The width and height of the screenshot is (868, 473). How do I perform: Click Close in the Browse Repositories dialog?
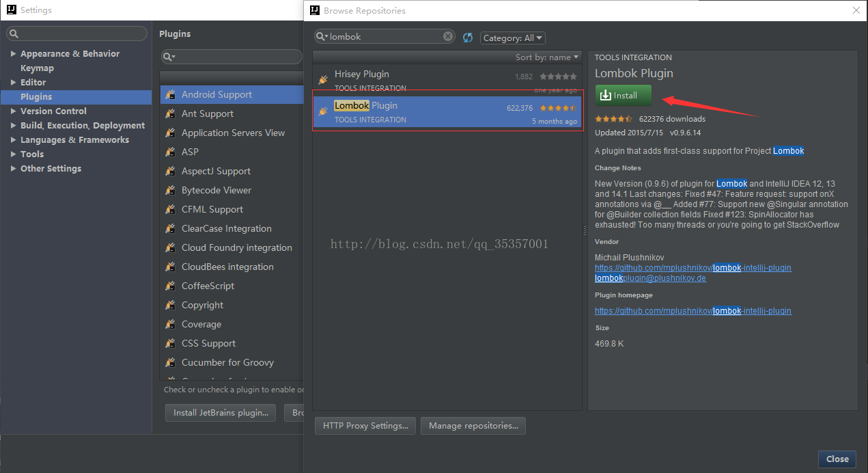pyautogui.click(x=837, y=459)
